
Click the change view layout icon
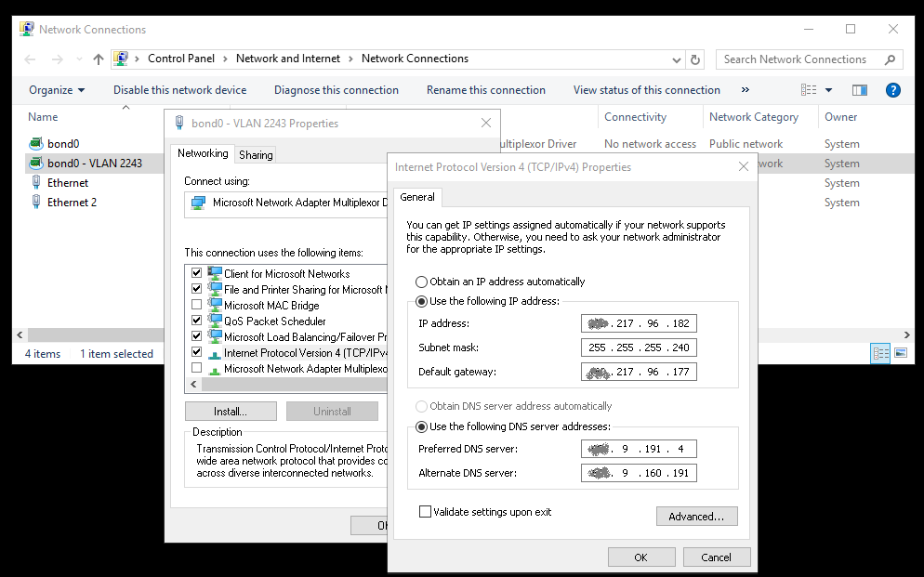(x=809, y=90)
